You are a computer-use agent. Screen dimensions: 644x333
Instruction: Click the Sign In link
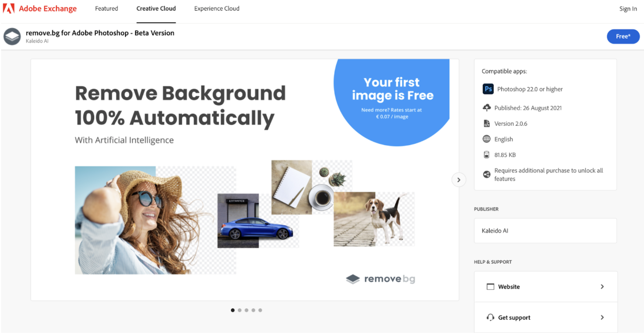pos(630,8)
